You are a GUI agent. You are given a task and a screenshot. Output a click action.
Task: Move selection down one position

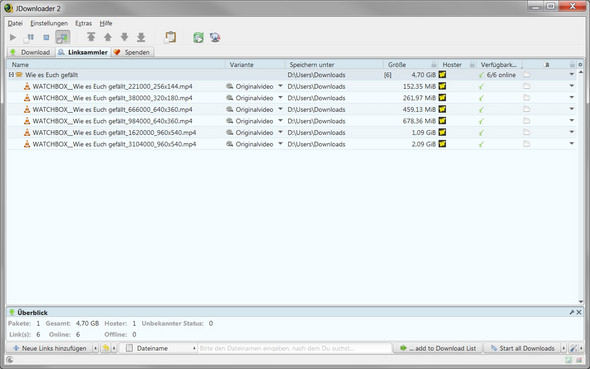point(124,37)
